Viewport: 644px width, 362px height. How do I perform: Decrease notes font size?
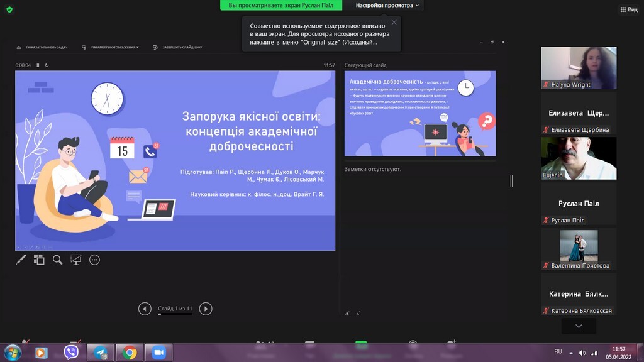358,314
